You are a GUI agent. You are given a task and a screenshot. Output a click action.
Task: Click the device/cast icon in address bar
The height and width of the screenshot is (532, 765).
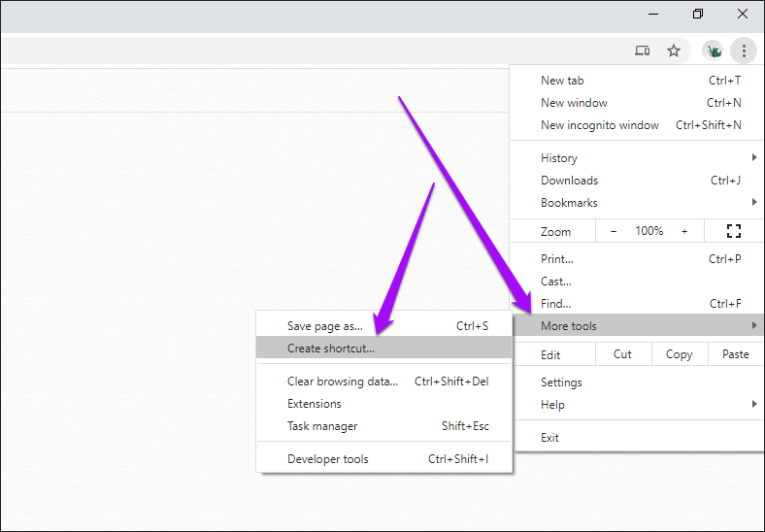642,50
